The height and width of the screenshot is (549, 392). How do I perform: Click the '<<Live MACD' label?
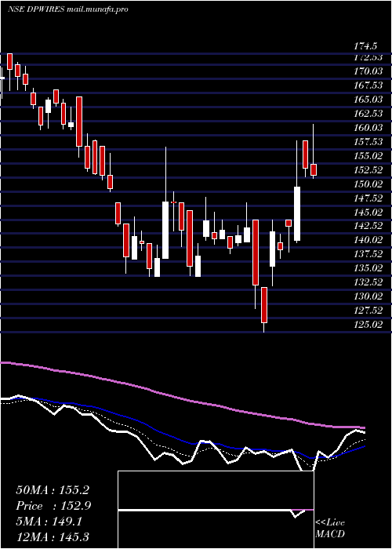coord(330,528)
